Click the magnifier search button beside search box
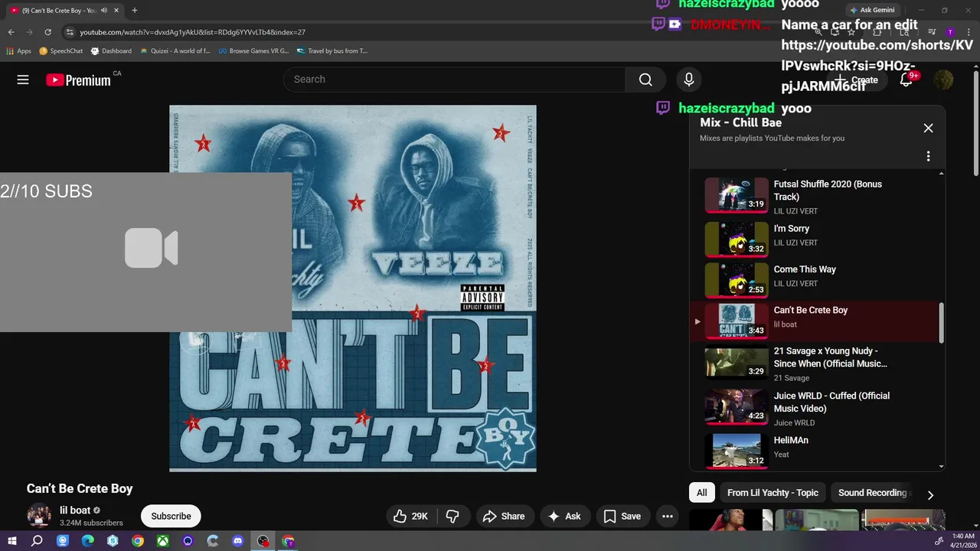 click(645, 80)
